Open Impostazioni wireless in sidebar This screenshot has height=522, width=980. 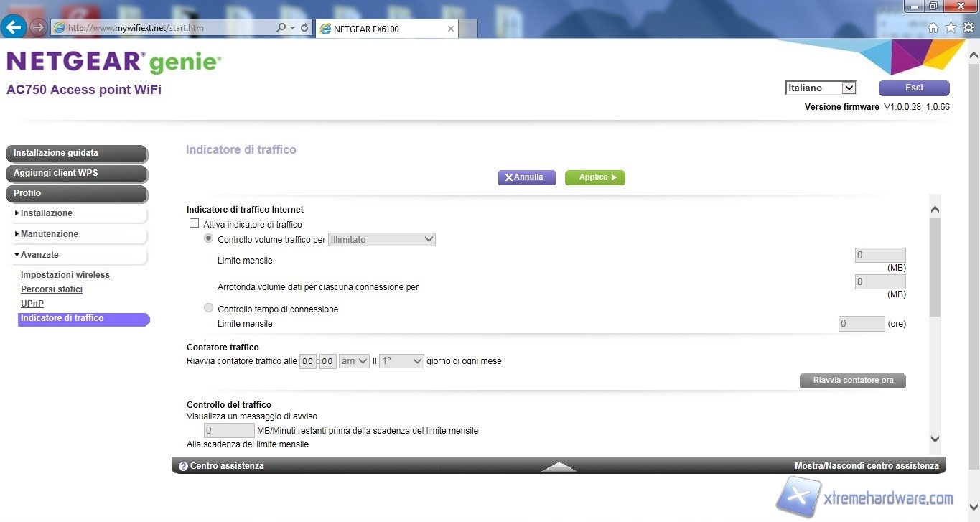[65, 275]
